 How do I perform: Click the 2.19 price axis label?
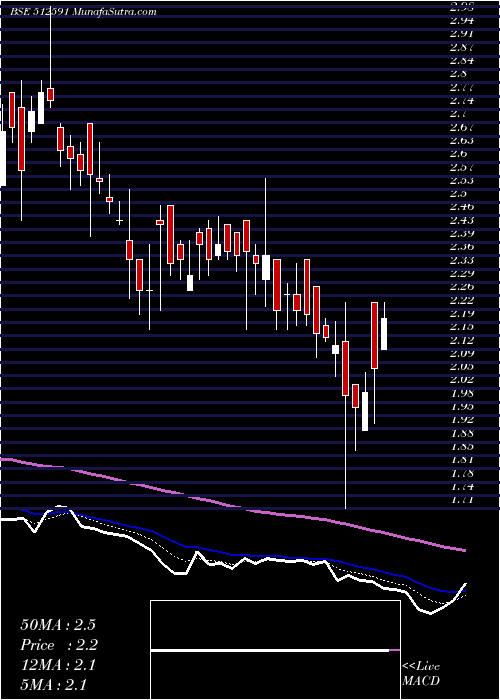[461, 313]
